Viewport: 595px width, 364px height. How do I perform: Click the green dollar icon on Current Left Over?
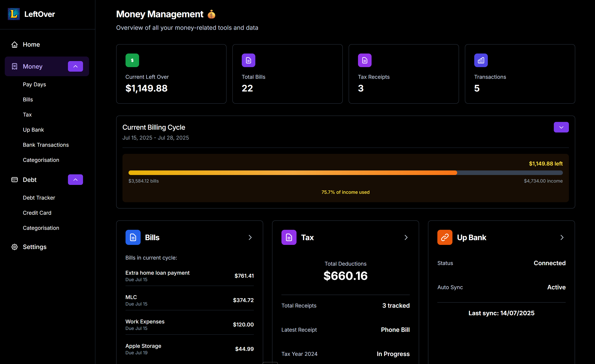tap(132, 60)
